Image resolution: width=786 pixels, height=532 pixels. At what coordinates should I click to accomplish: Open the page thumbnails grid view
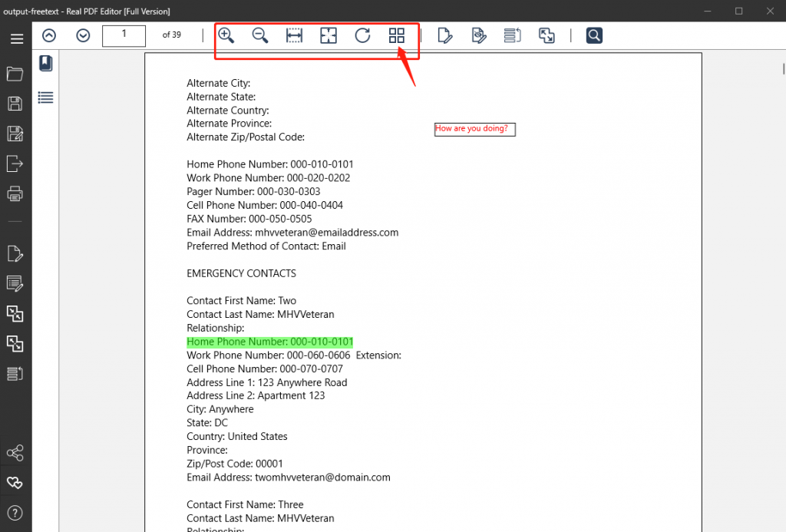pos(396,35)
